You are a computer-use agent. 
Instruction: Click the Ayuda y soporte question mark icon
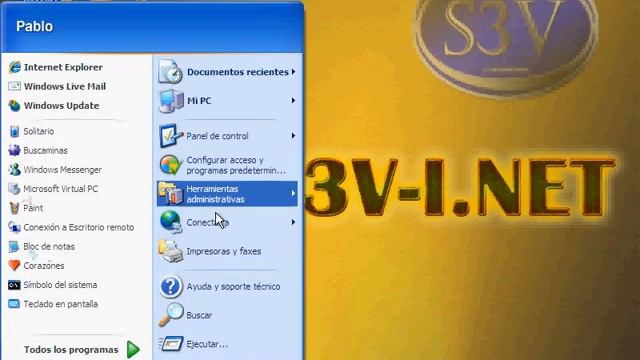click(x=171, y=287)
